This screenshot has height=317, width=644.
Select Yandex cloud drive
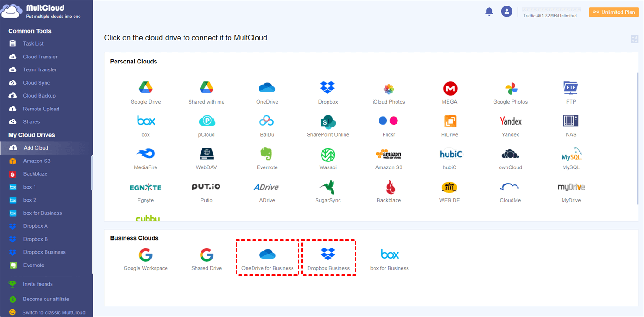511,126
